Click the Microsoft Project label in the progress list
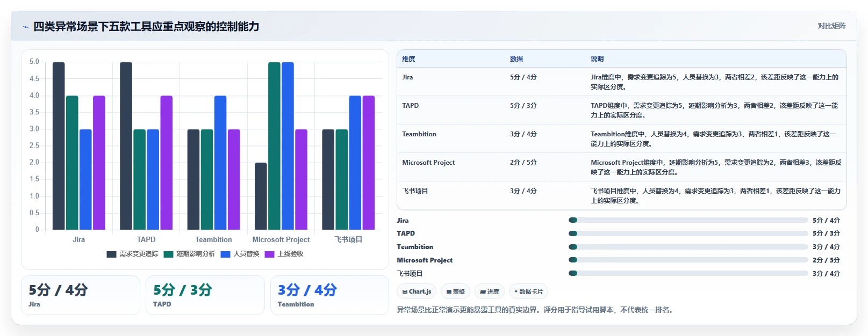868x336 pixels. pyautogui.click(x=425, y=260)
